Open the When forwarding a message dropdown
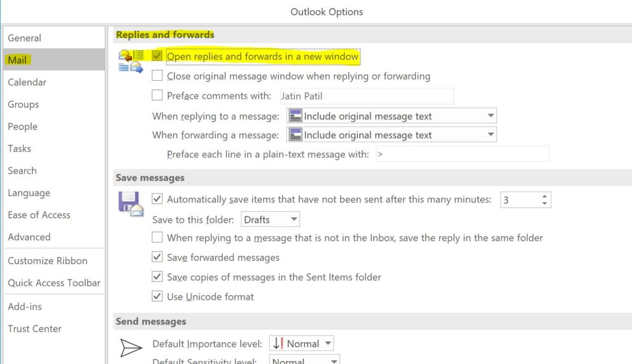Screen dimensions: 632x364 (491, 134)
